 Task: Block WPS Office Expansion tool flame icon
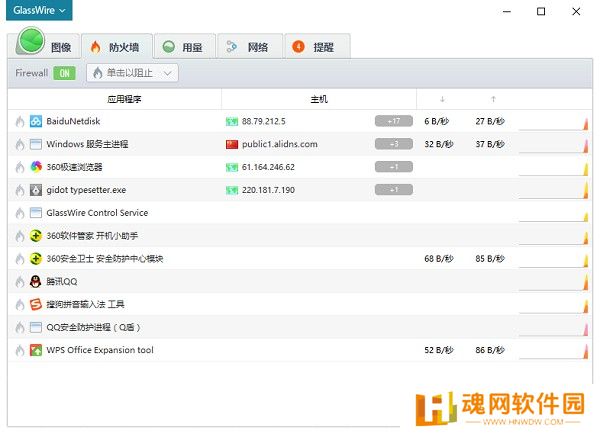(x=20, y=350)
